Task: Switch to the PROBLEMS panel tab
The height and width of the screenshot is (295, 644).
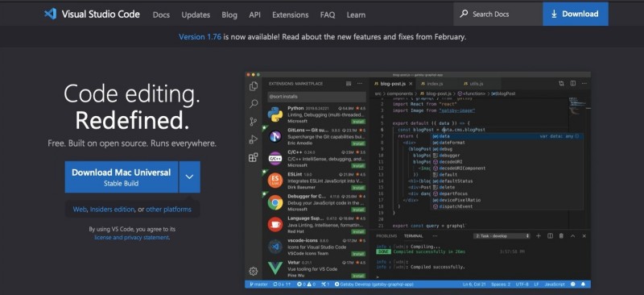Action: click(x=386, y=236)
